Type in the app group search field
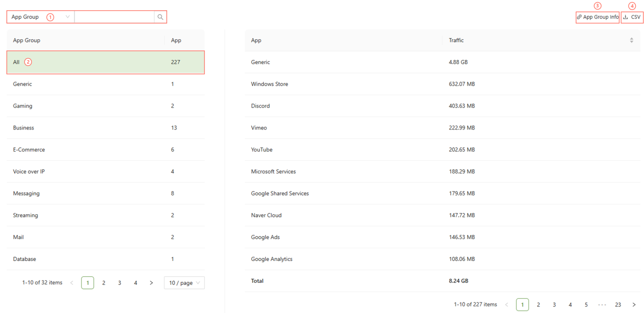The image size is (644, 313). (x=114, y=17)
